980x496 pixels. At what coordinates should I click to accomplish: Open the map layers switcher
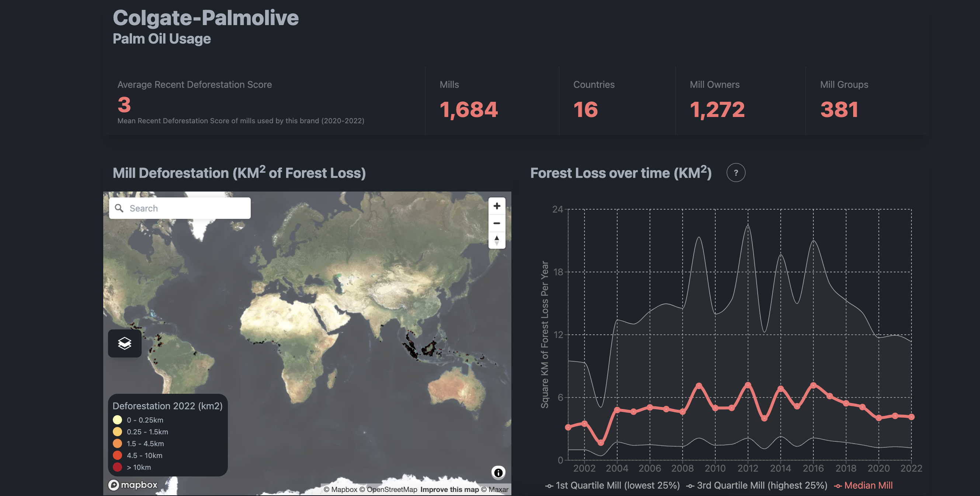124,343
